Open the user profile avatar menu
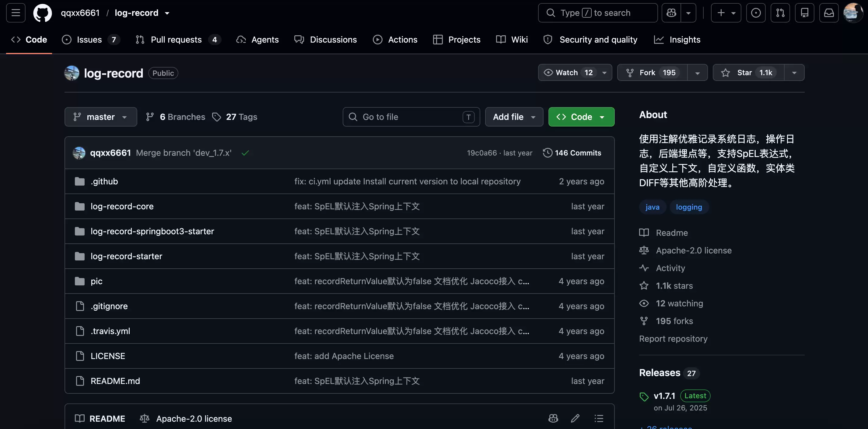This screenshot has height=429, width=868. (852, 13)
